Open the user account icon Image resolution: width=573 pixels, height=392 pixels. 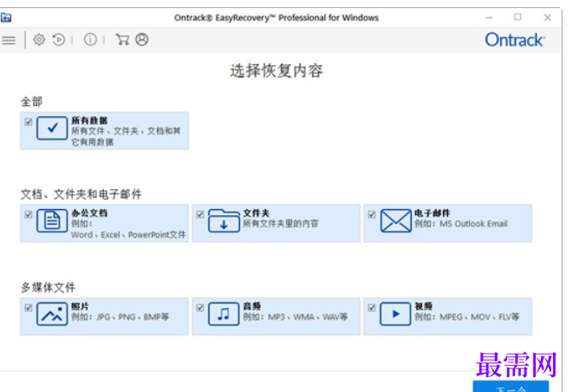coord(142,40)
